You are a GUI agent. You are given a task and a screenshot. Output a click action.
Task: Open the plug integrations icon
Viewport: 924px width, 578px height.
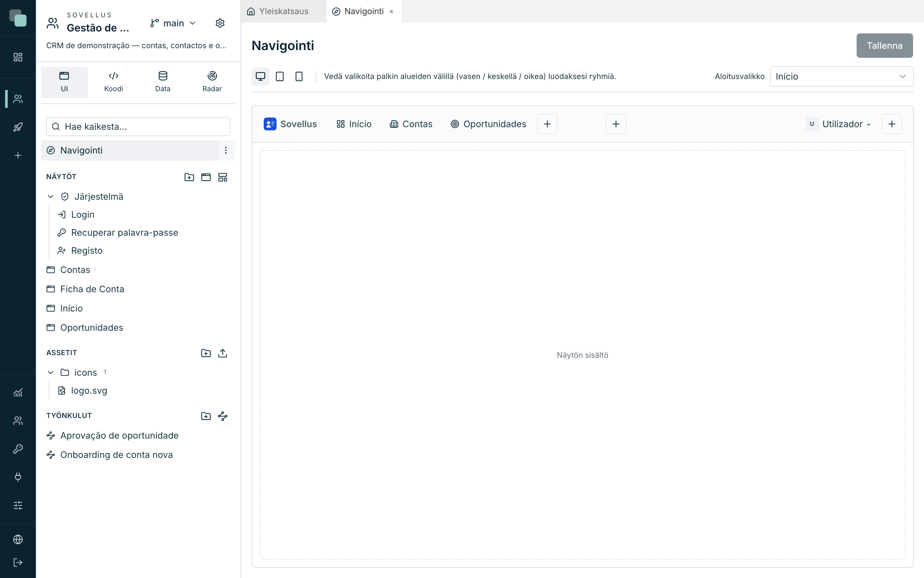point(18,477)
